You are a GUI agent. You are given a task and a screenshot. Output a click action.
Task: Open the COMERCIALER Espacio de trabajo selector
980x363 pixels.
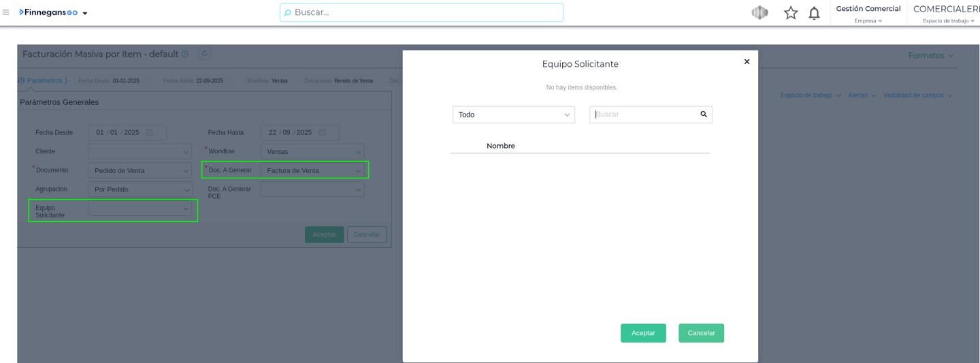[x=947, y=13]
